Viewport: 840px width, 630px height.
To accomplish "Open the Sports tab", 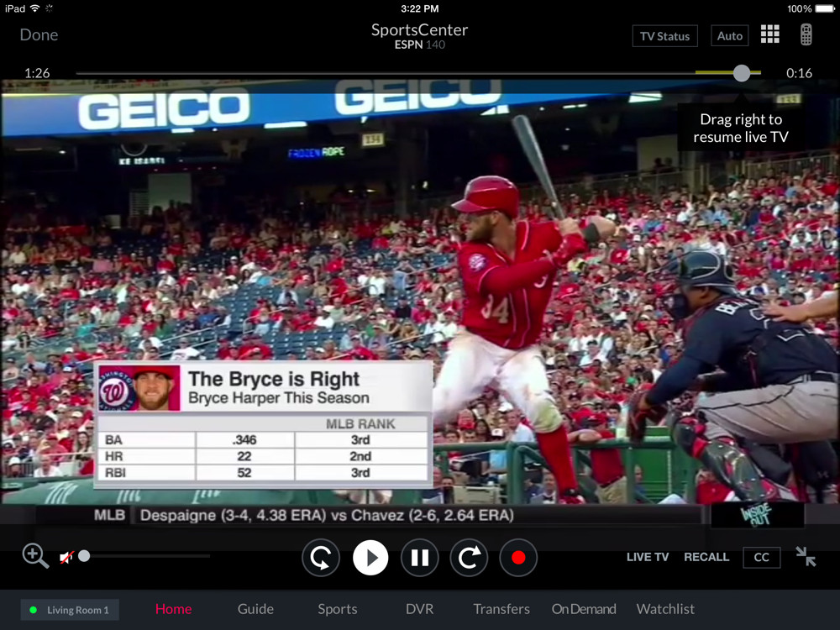I will [338, 609].
